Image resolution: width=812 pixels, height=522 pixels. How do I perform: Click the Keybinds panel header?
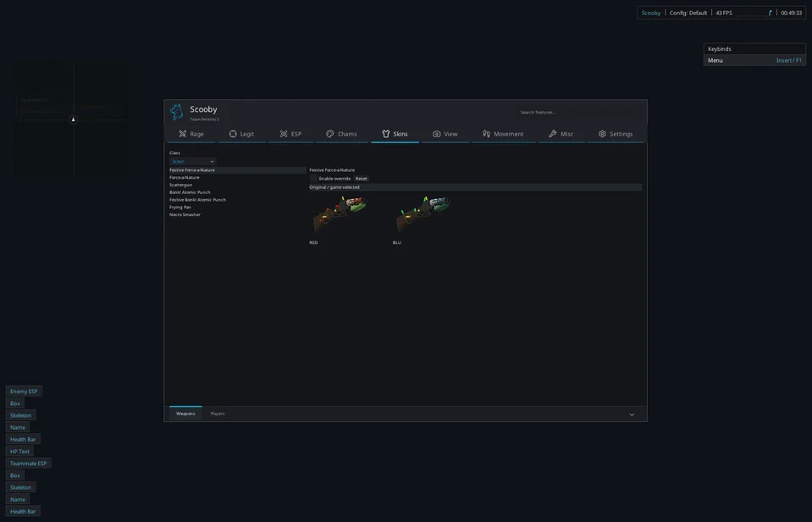(754, 49)
